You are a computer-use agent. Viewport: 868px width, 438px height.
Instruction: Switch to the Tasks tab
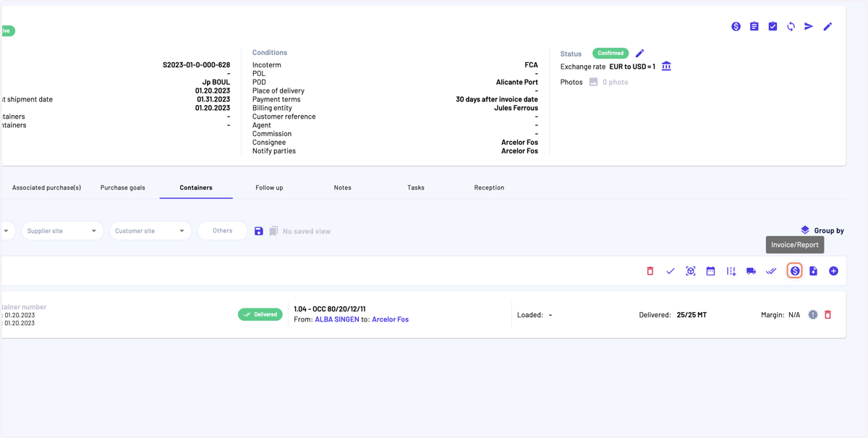pos(416,188)
